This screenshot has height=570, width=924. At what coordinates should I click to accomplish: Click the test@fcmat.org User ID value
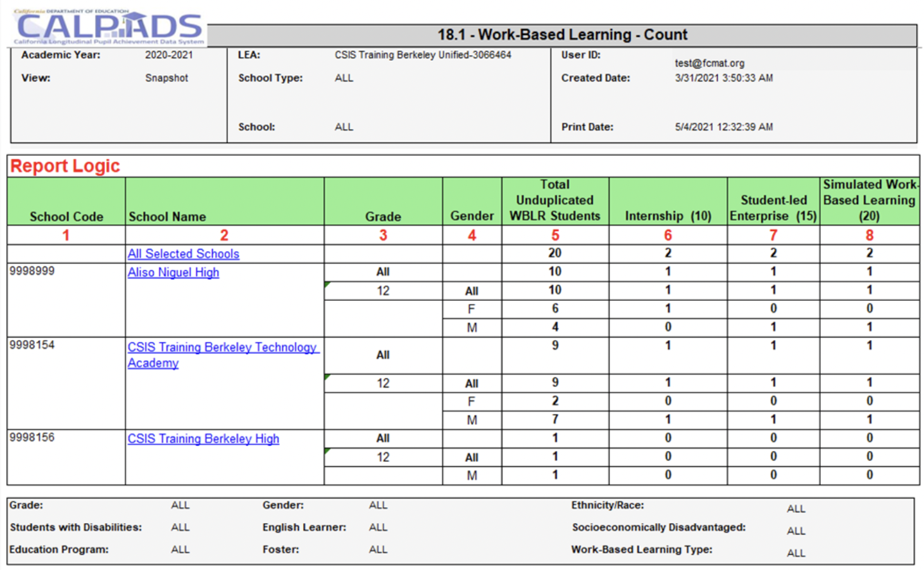[x=709, y=63]
